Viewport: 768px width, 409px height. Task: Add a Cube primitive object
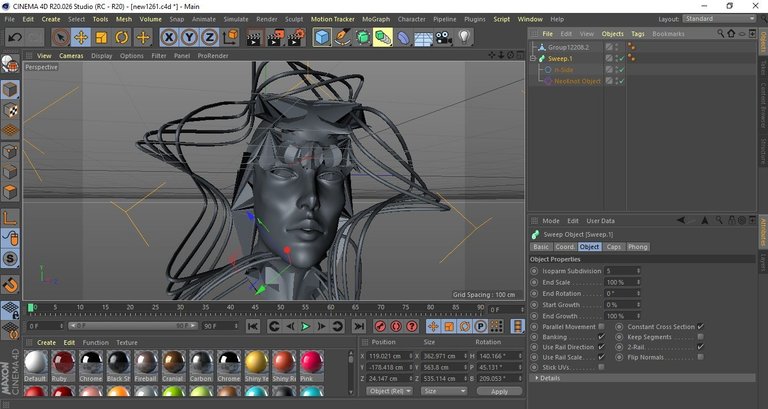coord(322,37)
